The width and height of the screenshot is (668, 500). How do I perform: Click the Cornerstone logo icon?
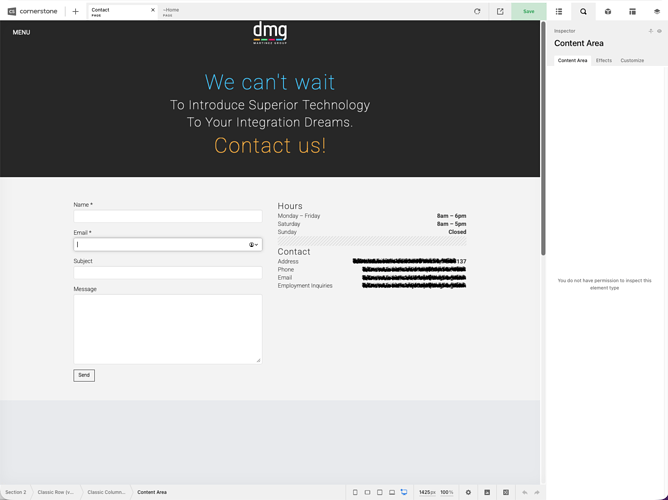click(x=12, y=11)
